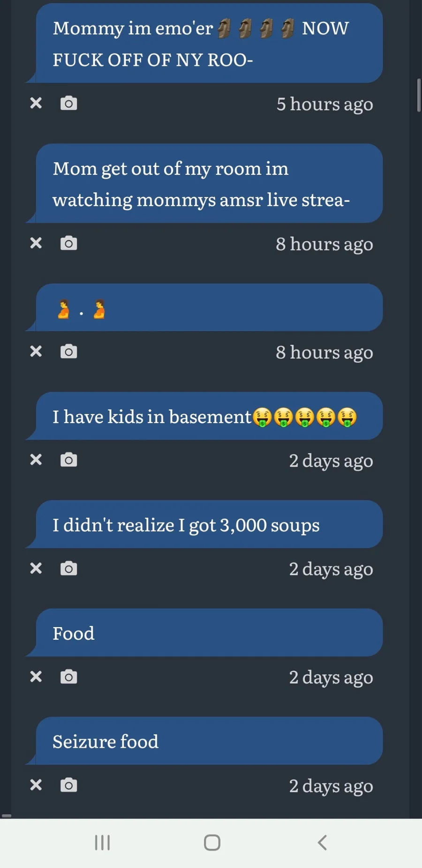This screenshot has height=868, width=422.
Task: Screenshot the 'Food' message
Action: 68,677
